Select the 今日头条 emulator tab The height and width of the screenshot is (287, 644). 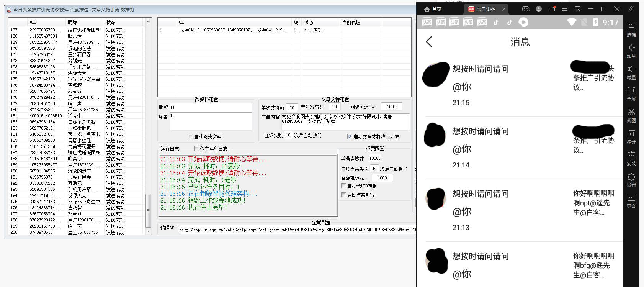486,9
